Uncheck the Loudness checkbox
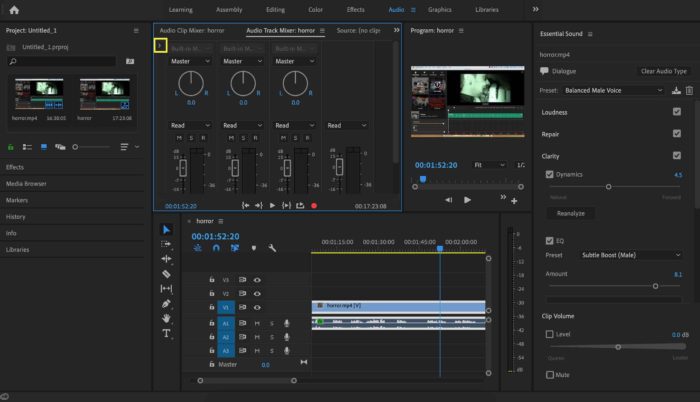This screenshot has width=700, height=402. 677,111
